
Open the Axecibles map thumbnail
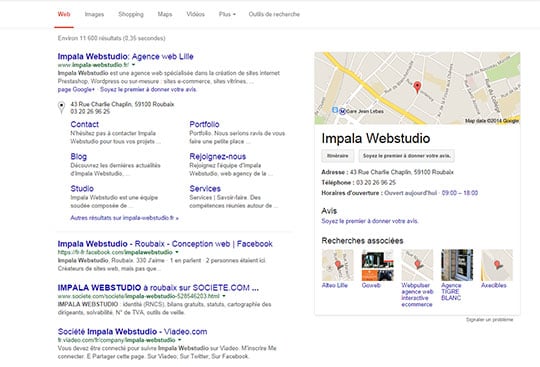coord(497,265)
